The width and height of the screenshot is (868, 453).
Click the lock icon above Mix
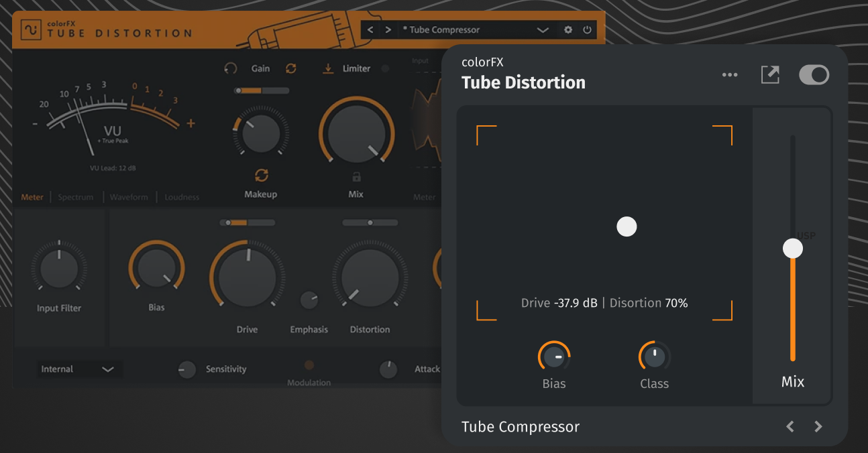click(x=356, y=177)
